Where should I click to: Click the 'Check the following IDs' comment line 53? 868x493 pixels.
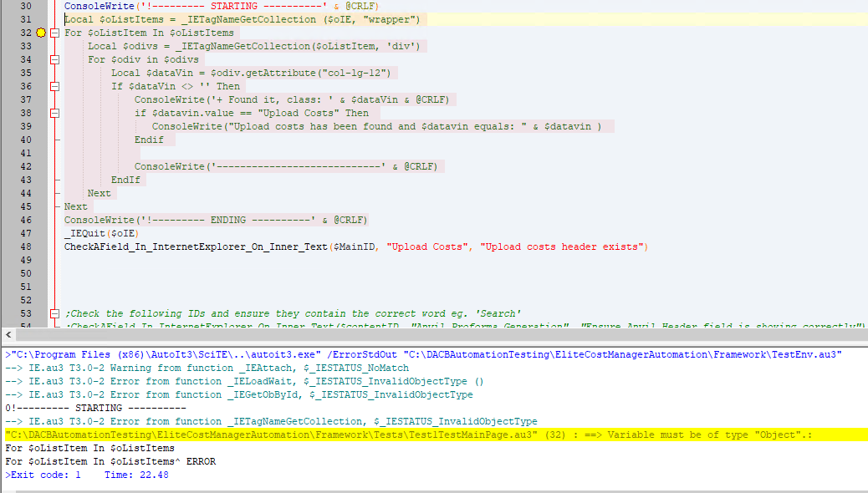pyautogui.click(x=293, y=313)
